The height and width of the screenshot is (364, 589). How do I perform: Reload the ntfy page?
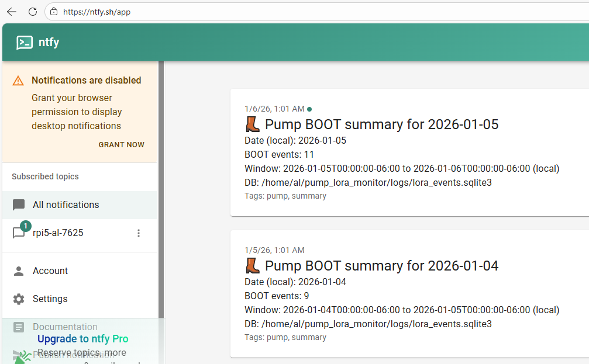point(33,12)
